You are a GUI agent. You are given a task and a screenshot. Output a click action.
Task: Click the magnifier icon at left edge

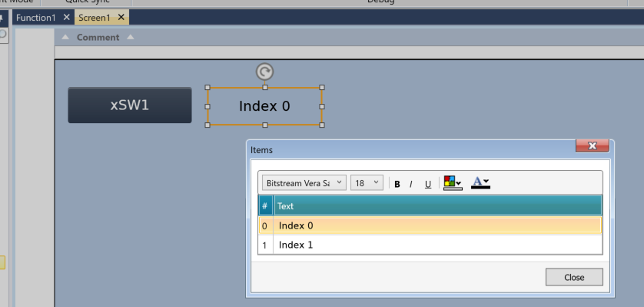click(2, 34)
